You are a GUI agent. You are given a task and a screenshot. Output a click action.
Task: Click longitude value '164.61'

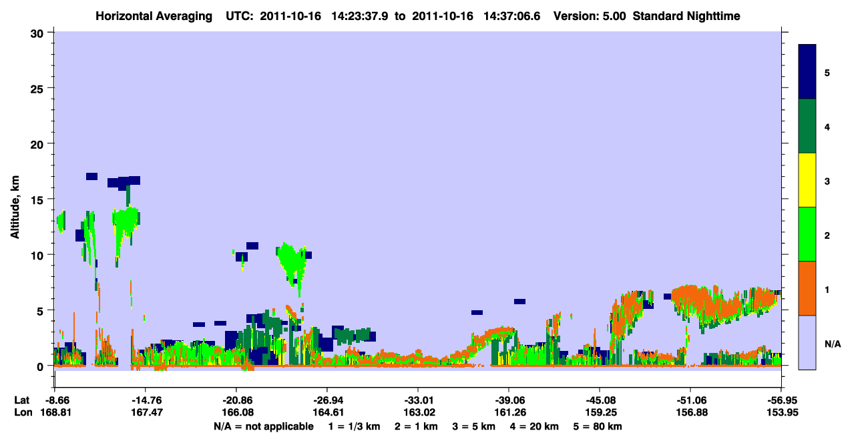coord(327,412)
